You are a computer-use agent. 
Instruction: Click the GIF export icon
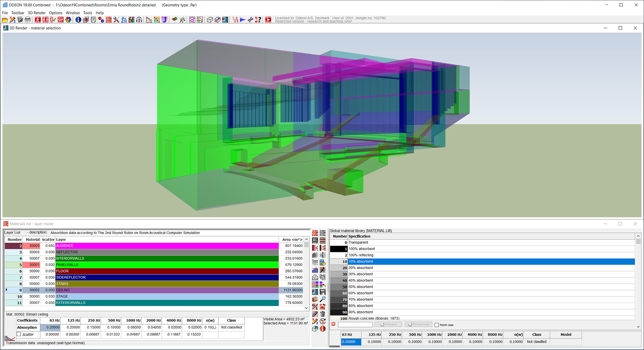(x=61, y=20)
